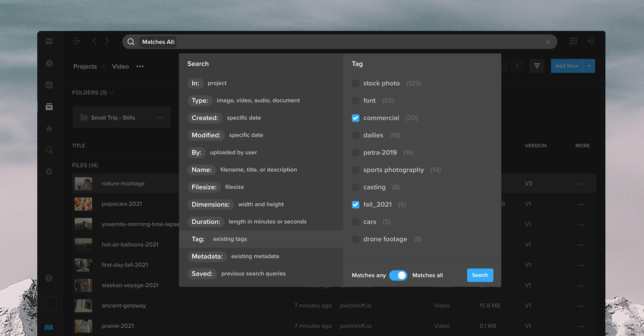Check the dailies tag checkbox

click(356, 135)
